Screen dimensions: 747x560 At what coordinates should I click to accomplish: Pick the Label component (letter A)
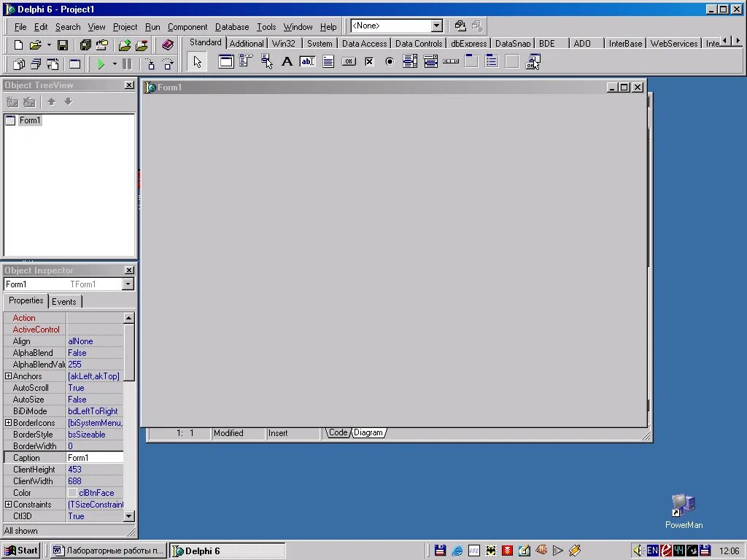pos(287,61)
